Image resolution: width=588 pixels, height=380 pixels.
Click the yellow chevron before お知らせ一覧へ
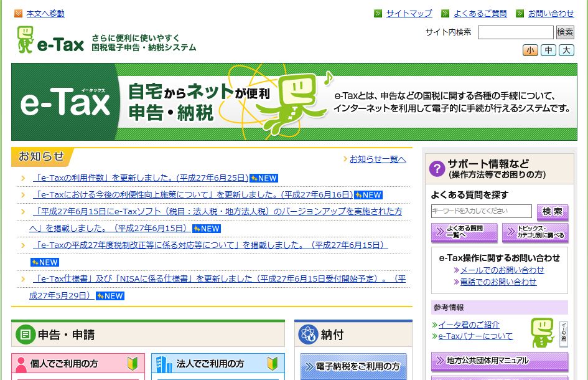click(345, 159)
